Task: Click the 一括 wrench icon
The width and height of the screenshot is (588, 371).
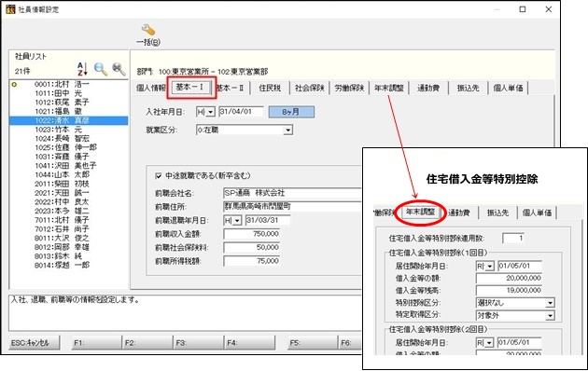Action: (x=148, y=30)
